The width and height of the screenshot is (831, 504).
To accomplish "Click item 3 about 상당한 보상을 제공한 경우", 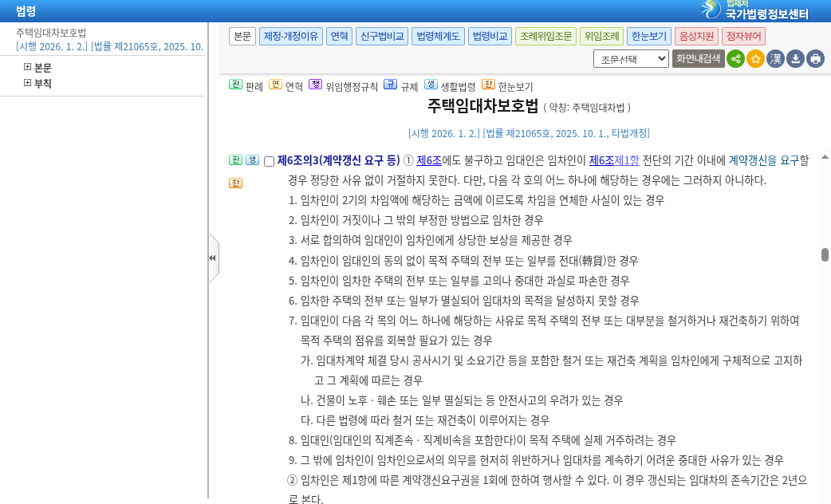I will click(431, 240).
